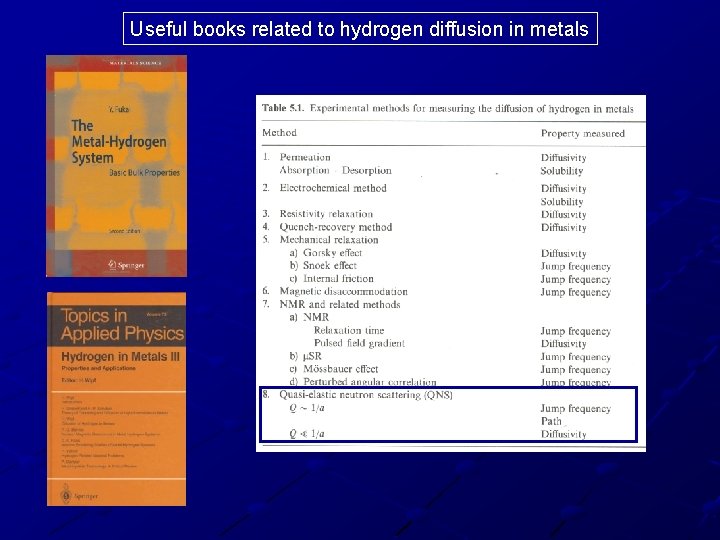This screenshot has height=540, width=720.
Task: Click 'Resistivity relaxation' in the table
Action: [326, 214]
